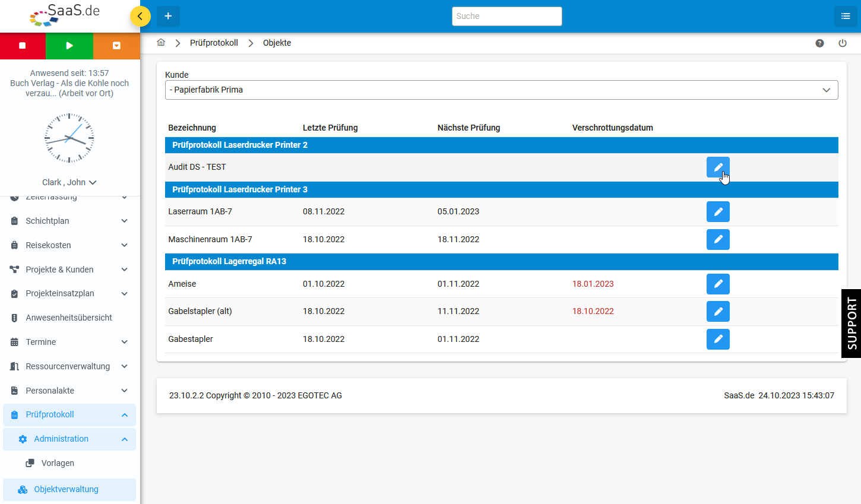
Task: Click Objekte breadcrumb link
Action: tap(277, 43)
